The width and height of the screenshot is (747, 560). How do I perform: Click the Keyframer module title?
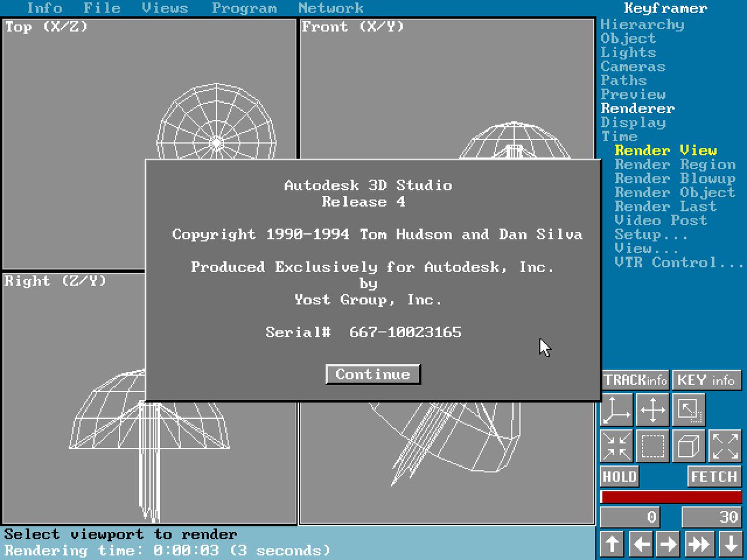(665, 8)
